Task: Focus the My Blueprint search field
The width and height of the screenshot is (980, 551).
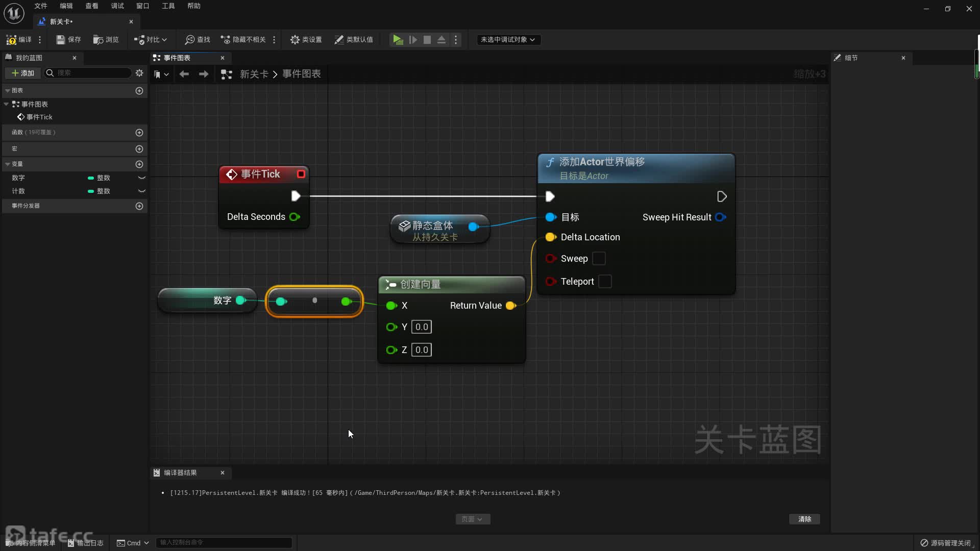Action: point(88,73)
